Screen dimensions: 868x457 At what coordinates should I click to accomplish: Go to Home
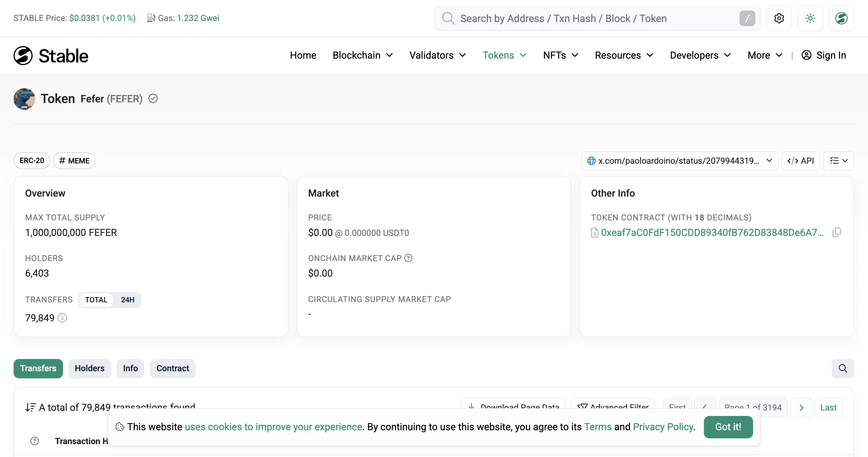tap(303, 55)
